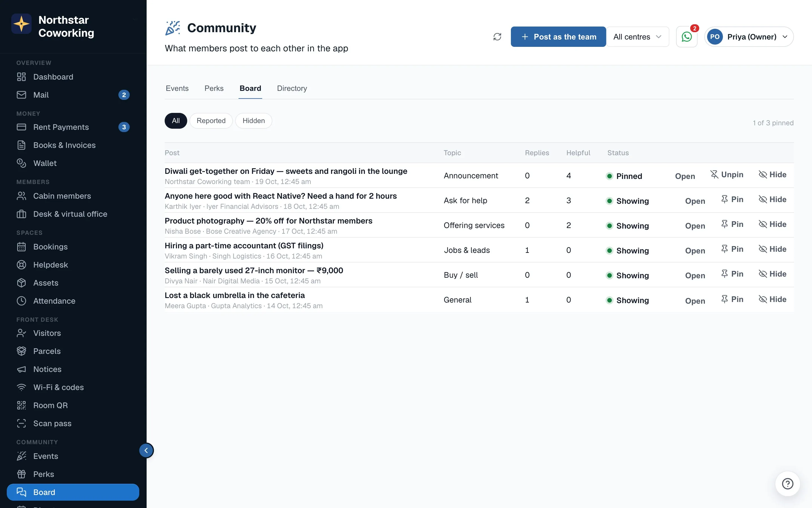Filter posts by Hidden

254,121
